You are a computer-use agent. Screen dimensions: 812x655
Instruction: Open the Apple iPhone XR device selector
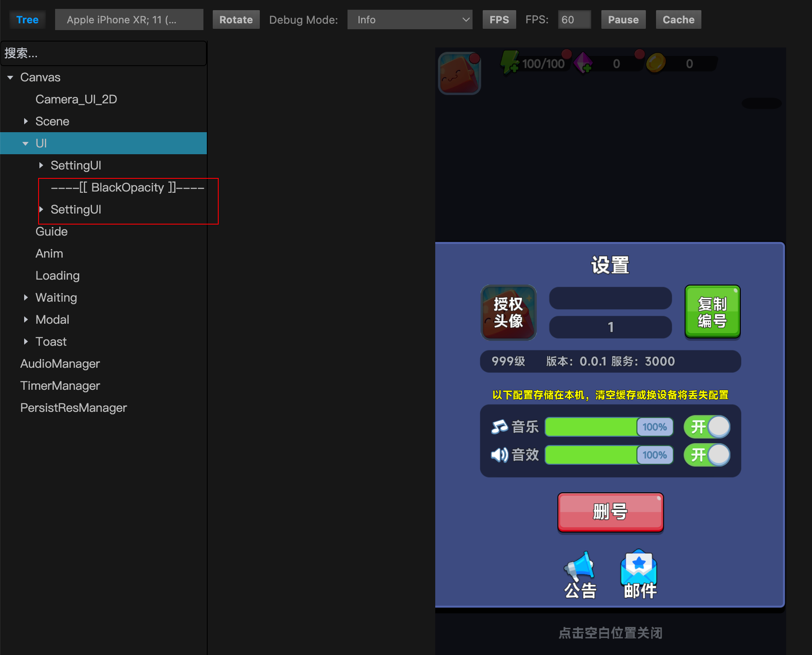tap(129, 20)
